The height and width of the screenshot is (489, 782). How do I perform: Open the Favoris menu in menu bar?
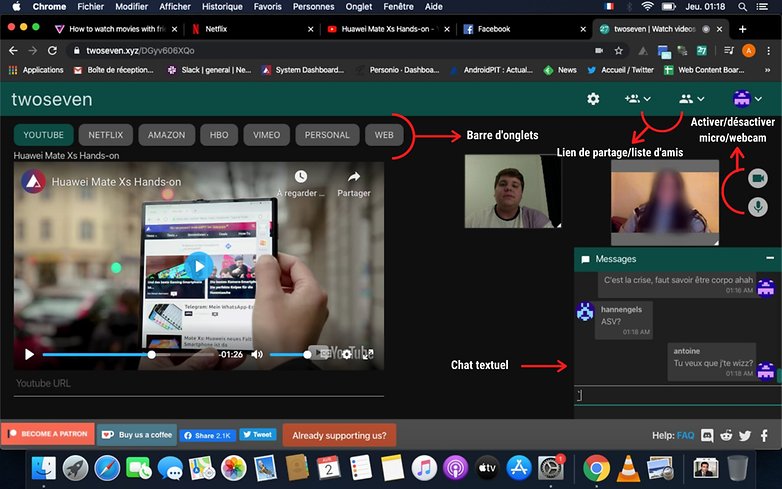tap(267, 6)
